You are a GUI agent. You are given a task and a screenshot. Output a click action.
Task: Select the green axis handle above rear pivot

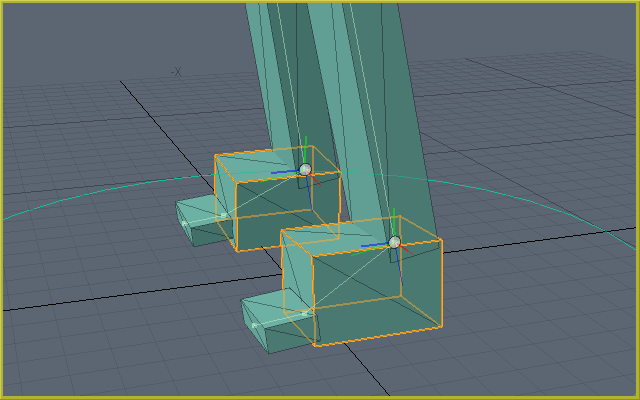[x=304, y=148]
